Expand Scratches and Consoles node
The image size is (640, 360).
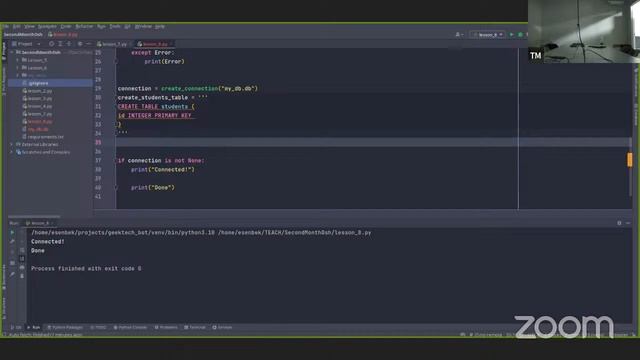pyautogui.click(x=12, y=152)
